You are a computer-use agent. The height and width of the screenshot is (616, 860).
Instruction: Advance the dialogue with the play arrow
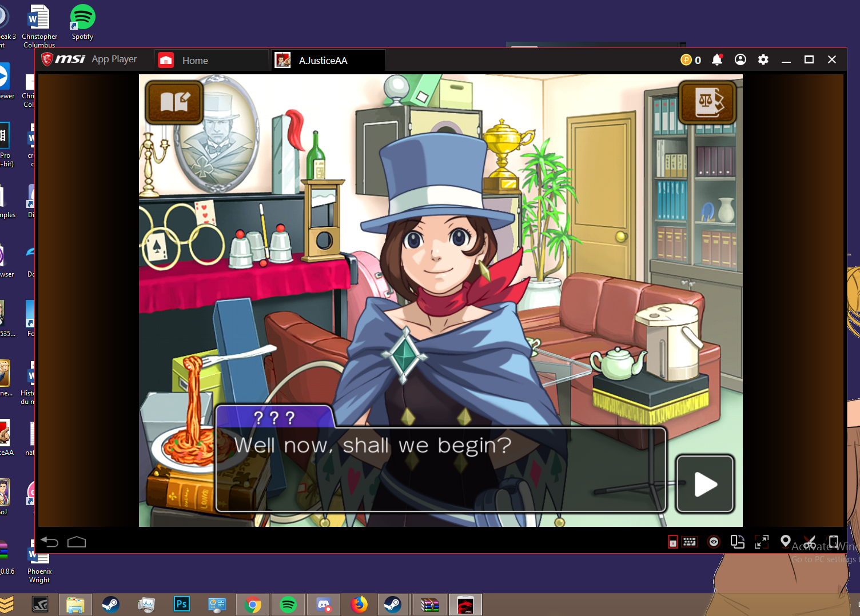705,485
